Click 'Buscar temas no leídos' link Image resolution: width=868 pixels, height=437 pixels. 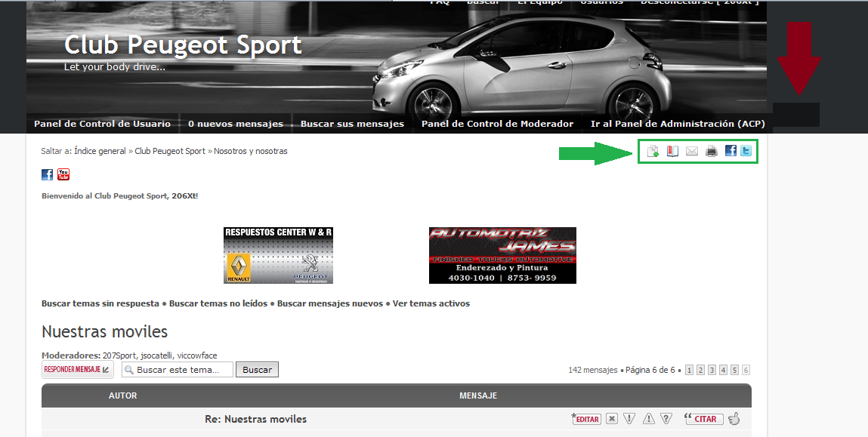pos(218,303)
